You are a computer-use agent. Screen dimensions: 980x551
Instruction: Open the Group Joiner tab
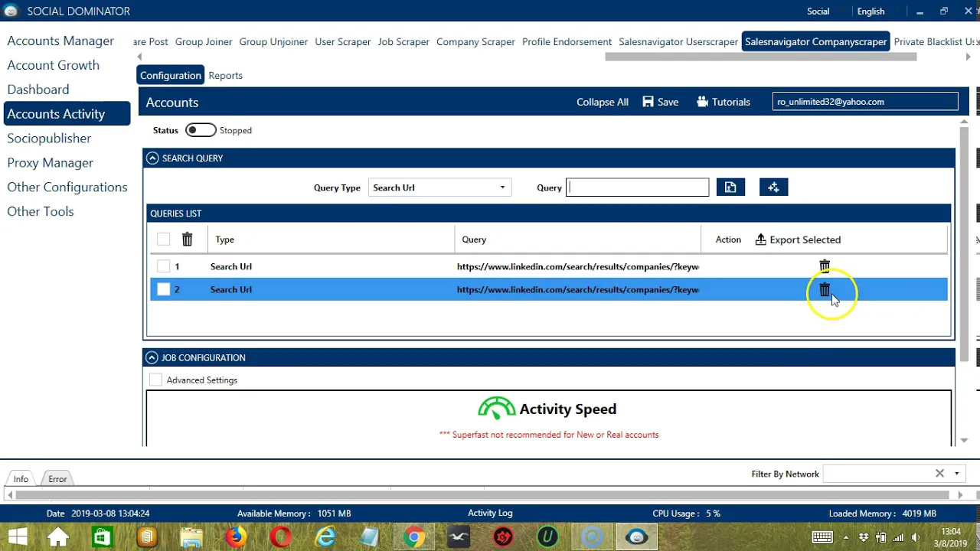(204, 42)
